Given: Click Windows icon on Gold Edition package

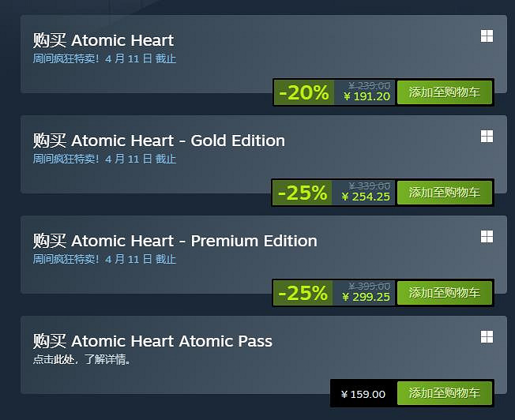Looking at the screenshot, I should pyautogui.click(x=487, y=137).
